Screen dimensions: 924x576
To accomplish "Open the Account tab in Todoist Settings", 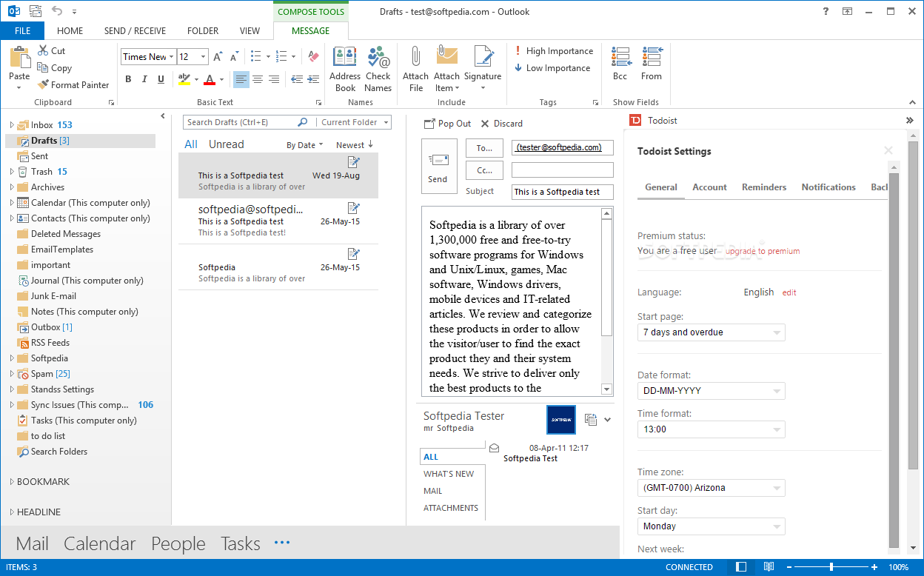I will [709, 187].
